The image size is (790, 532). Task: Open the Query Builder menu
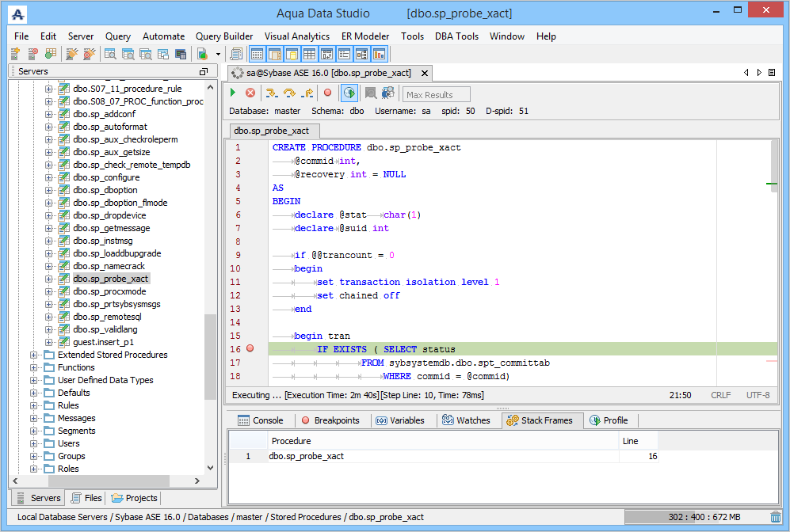pyautogui.click(x=224, y=36)
